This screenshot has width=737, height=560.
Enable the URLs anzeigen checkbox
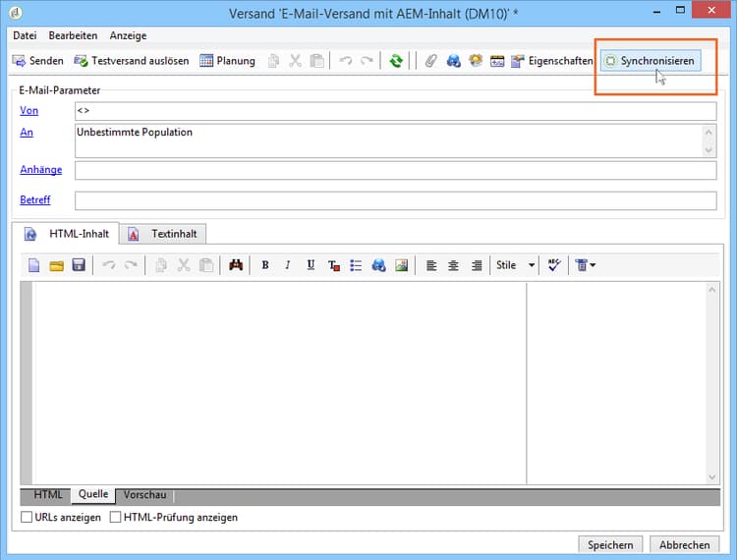coord(27,517)
